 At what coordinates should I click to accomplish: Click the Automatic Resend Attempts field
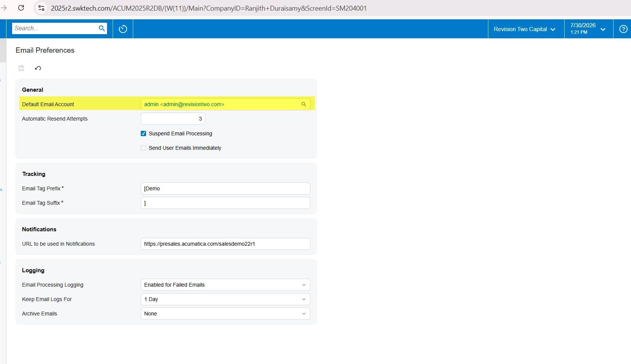(173, 119)
